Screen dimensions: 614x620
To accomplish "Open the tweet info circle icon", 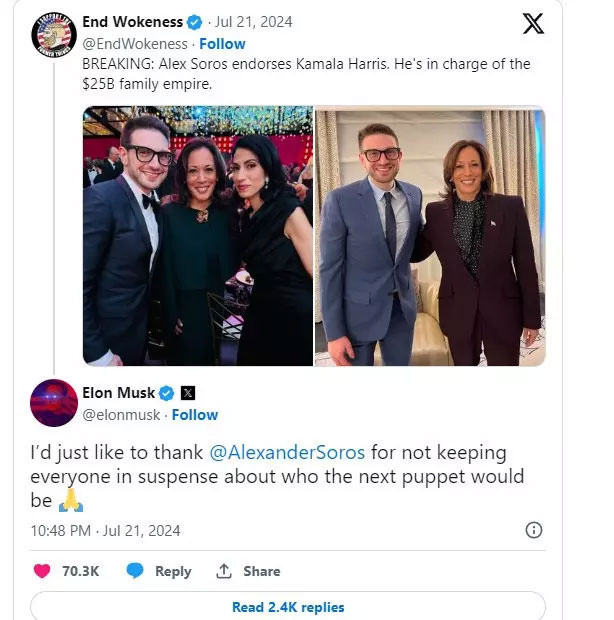I will click(x=534, y=530).
